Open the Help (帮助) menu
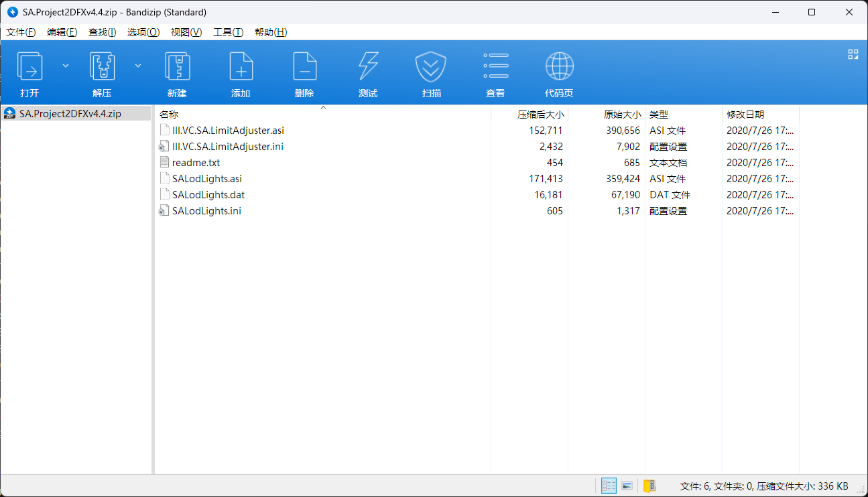Image resolution: width=868 pixels, height=497 pixels. pyautogui.click(x=271, y=32)
